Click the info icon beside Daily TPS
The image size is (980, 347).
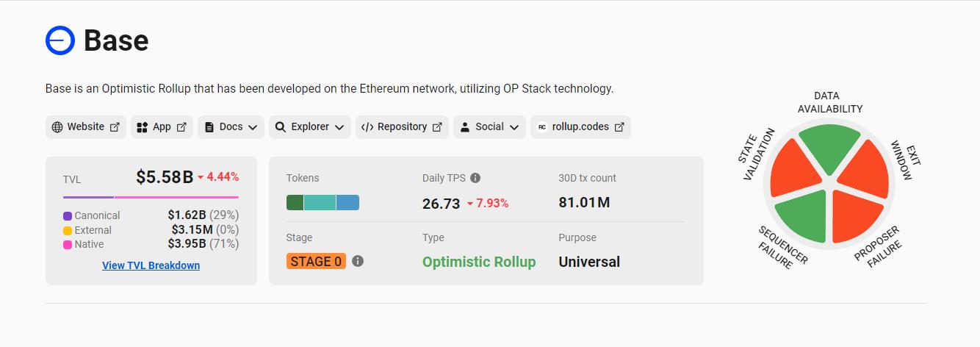click(475, 178)
